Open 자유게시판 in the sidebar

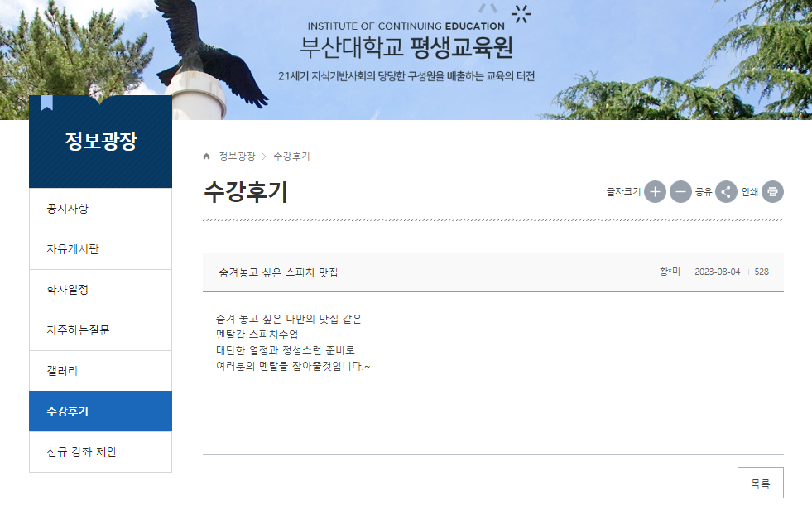click(x=100, y=249)
